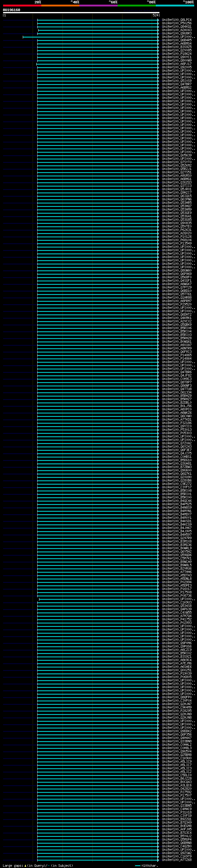Open hit UniRef100_P50256
Image resolution: width=197 pixels, height=868 pixels.
176,23
